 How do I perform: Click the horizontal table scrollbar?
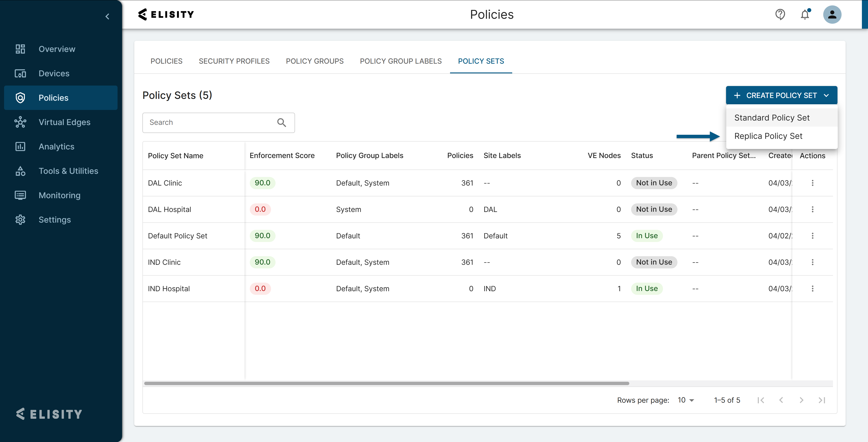coord(386,383)
